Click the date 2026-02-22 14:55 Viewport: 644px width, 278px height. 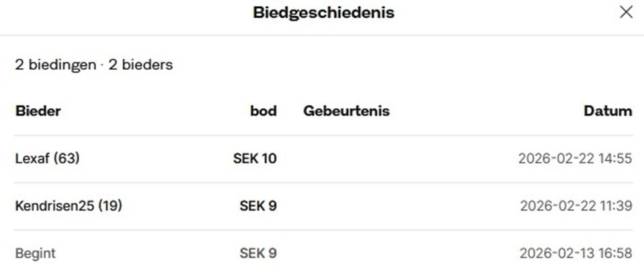click(575, 159)
